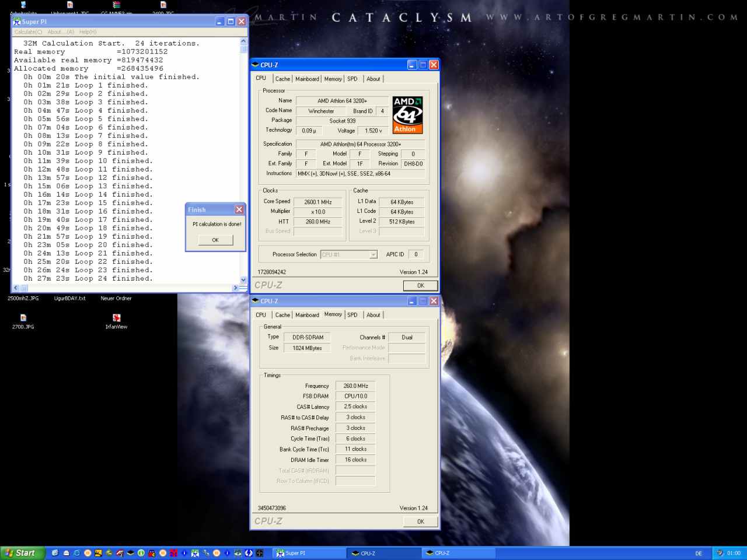Click first quick launch icon after Start
Image resolution: width=747 pixels, height=560 pixels.
point(55,553)
